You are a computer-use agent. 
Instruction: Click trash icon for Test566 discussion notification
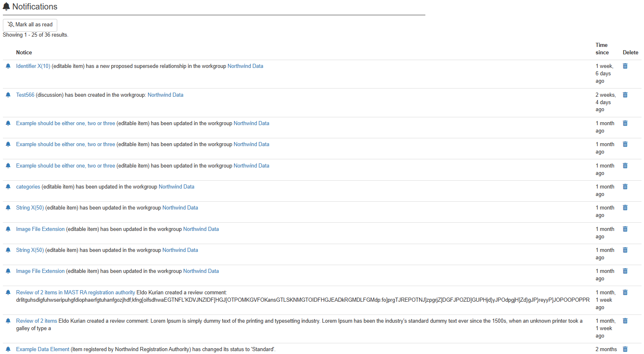point(625,95)
